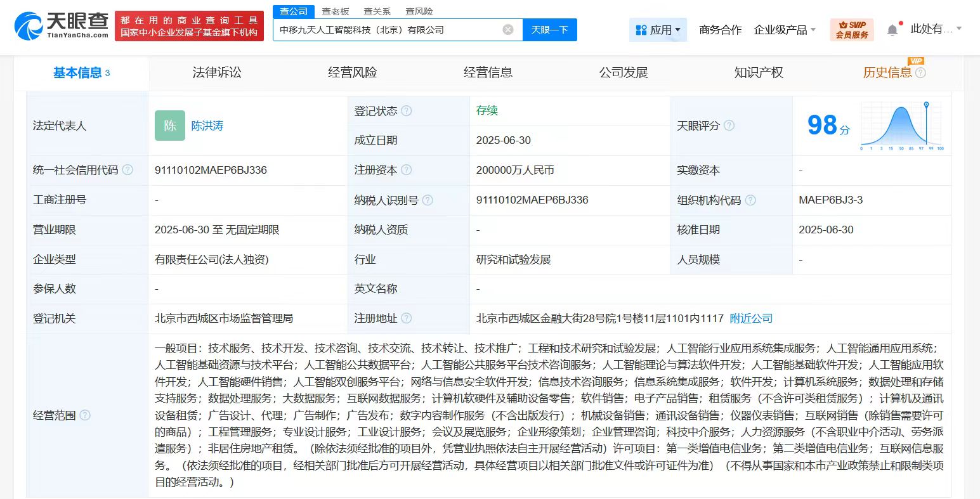The width and height of the screenshot is (980, 499).
Task: Click help icon beside 组织机构代码
Action: tap(750, 200)
